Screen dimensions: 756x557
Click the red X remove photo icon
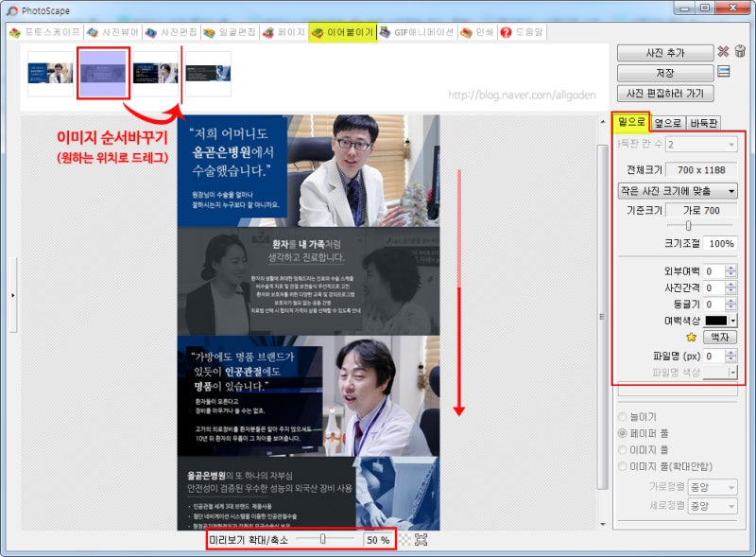(723, 52)
